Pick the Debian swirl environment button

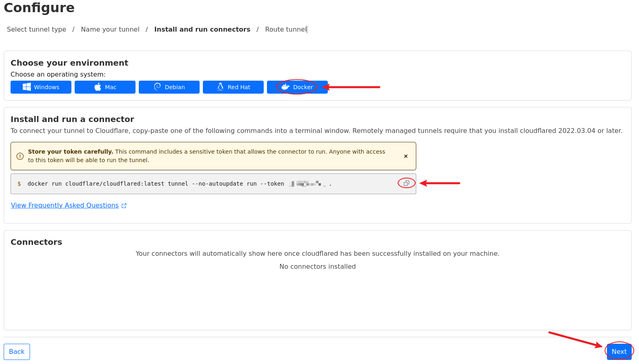pos(169,87)
